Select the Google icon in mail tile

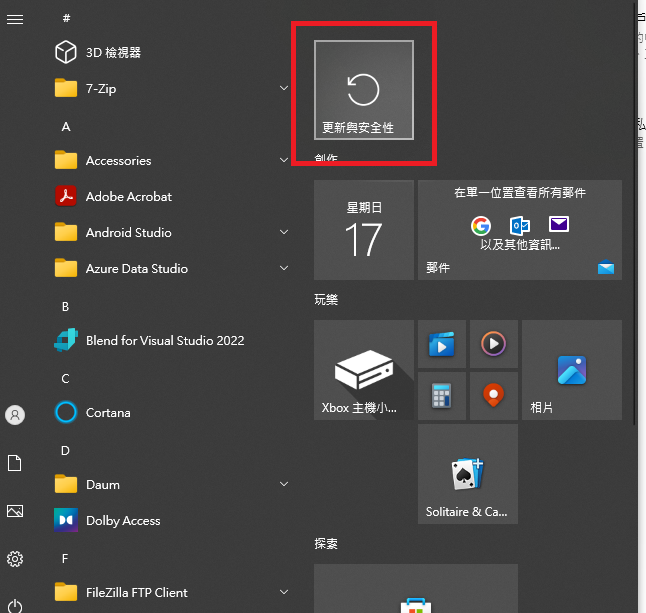coord(481,225)
